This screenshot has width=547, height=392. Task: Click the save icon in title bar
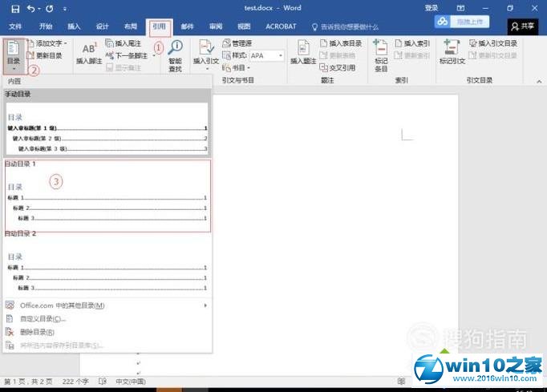click(x=14, y=8)
